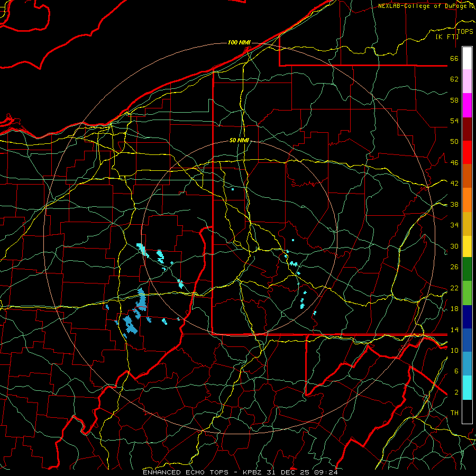This screenshot has height=476, width=476.
Task: Click the 31 DEC 25 date text
Action: pyautogui.click(x=288, y=472)
